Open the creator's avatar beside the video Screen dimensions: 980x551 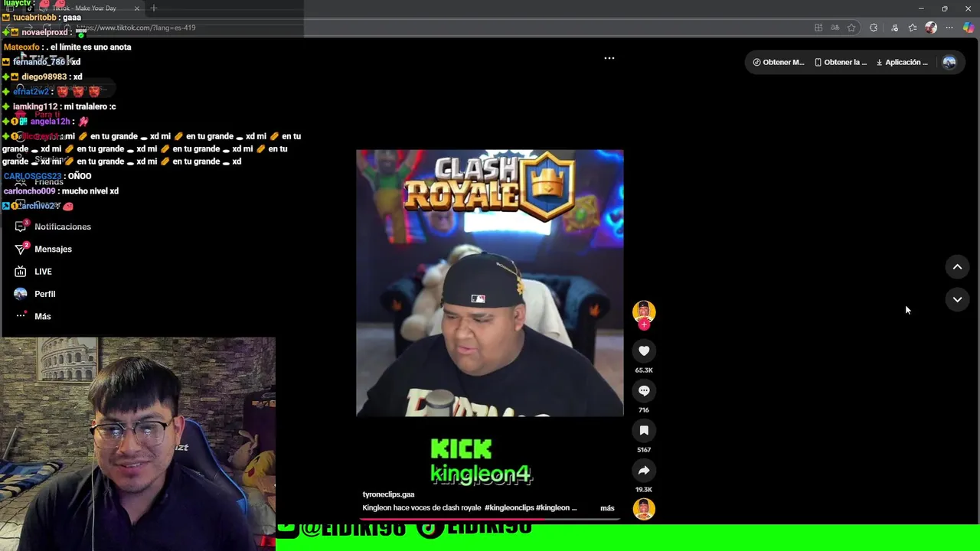[644, 311]
